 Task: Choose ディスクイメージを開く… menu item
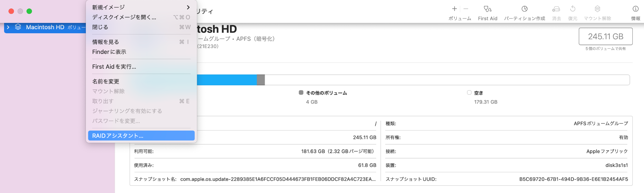141,17
